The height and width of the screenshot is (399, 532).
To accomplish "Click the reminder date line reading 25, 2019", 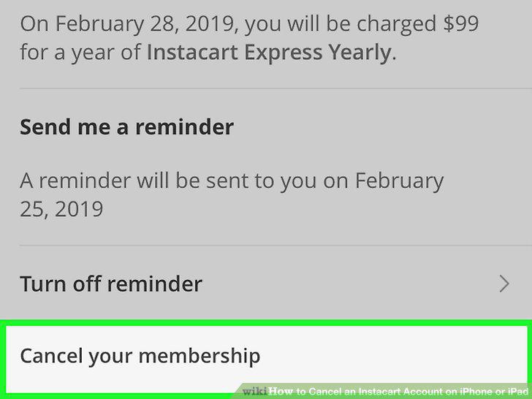I will [x=61, y=209].
